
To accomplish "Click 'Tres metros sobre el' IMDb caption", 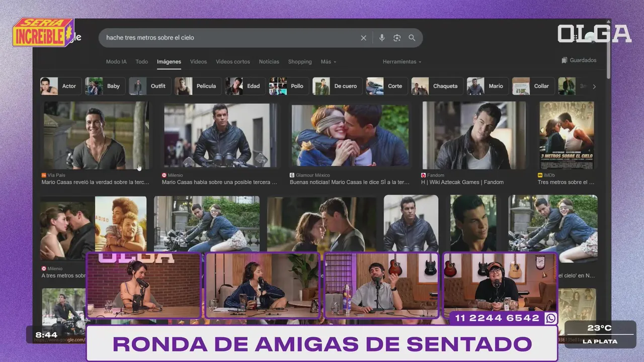I will [566, 183].
